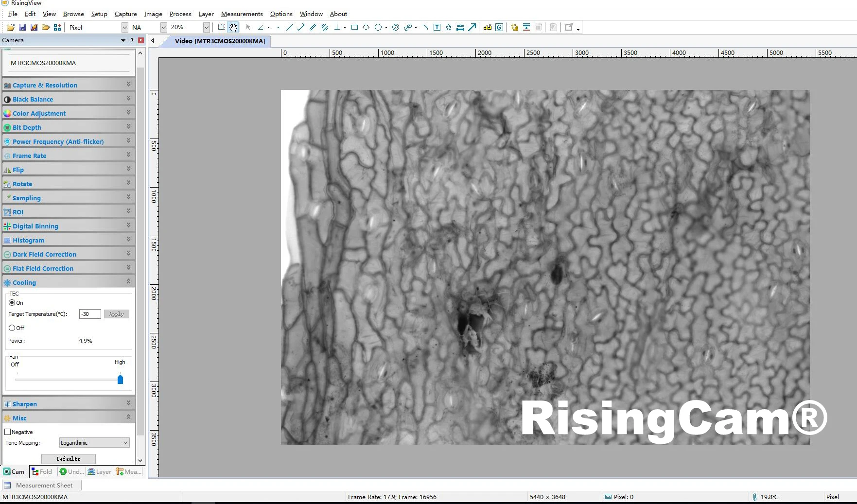Open the Measurements menu
The height and width of the screenshot is (504, 857).
242,14
